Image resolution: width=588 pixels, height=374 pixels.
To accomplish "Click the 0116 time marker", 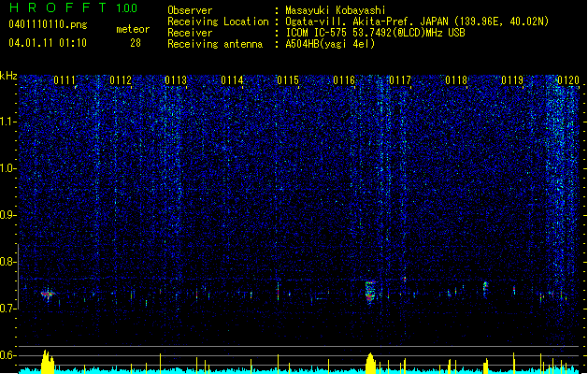I will point(344,80).
